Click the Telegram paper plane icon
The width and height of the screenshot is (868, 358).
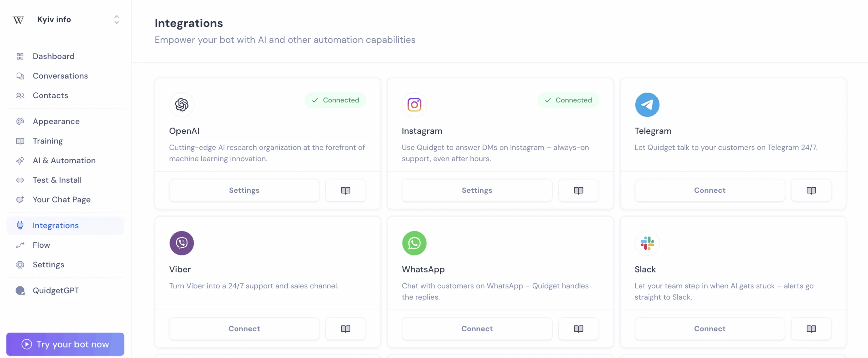point(647,105)
